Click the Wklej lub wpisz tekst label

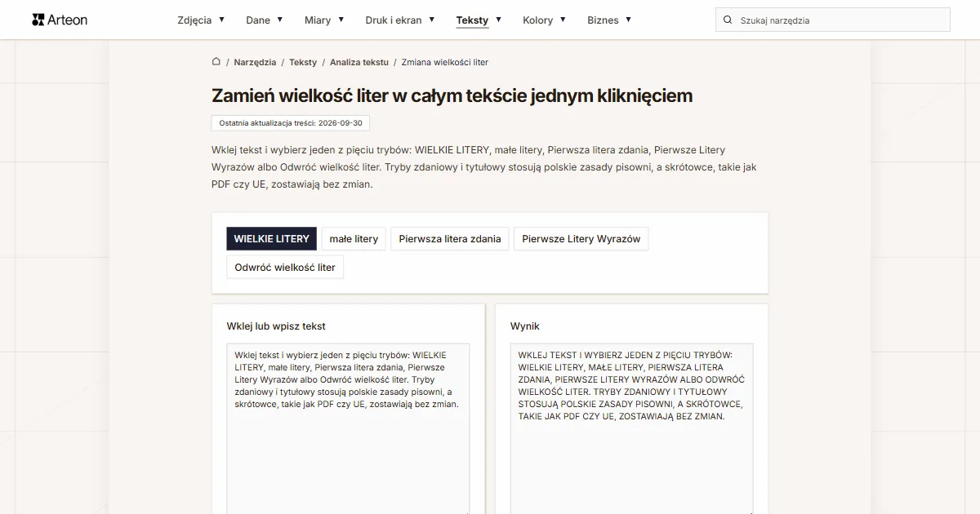point(276,326)
